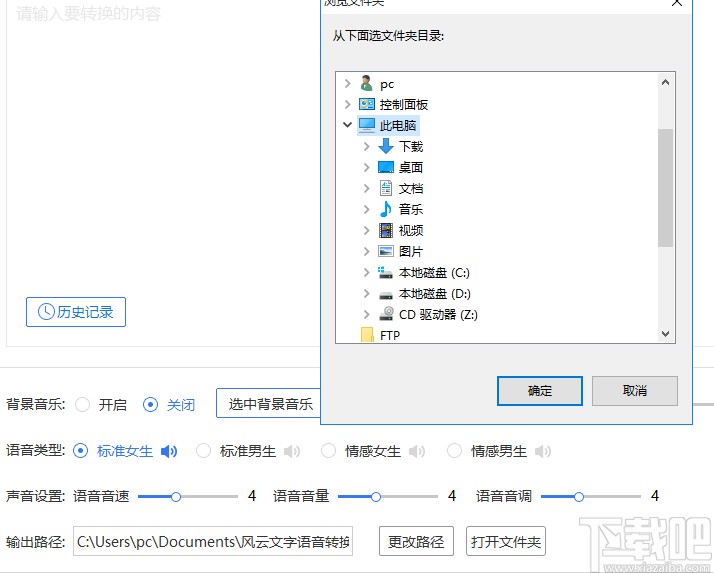The height and width of the screenshot is (573, 714).
Task: Open the 历史记录 history button
Action: tap(76, 312)
